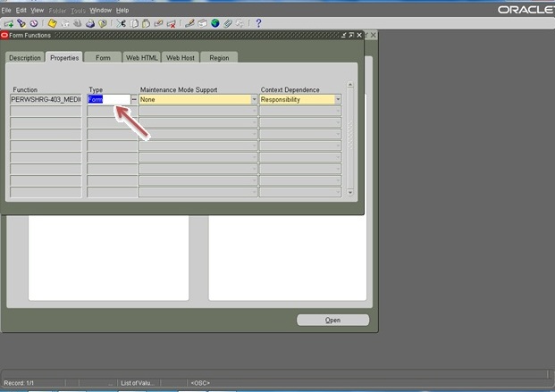Open Find with the flashlight icon

point(21,23)
